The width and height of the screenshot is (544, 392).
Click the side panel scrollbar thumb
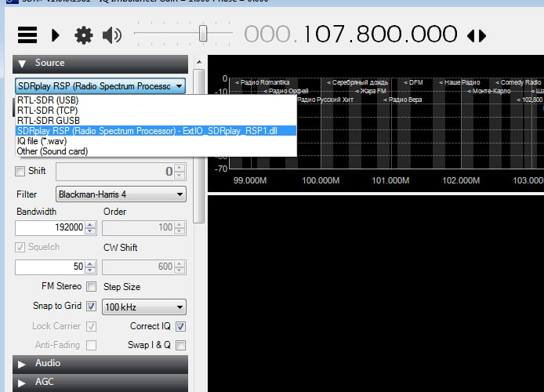(199, 147)
